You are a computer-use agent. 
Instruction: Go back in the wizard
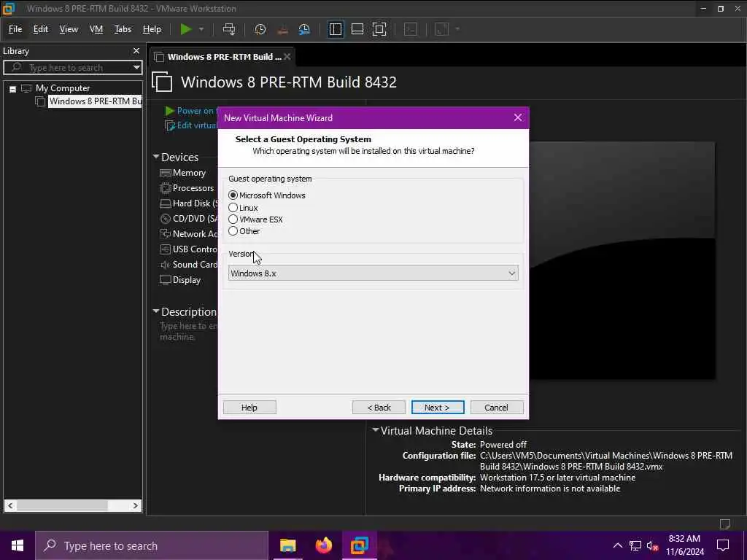click(379, 408)
